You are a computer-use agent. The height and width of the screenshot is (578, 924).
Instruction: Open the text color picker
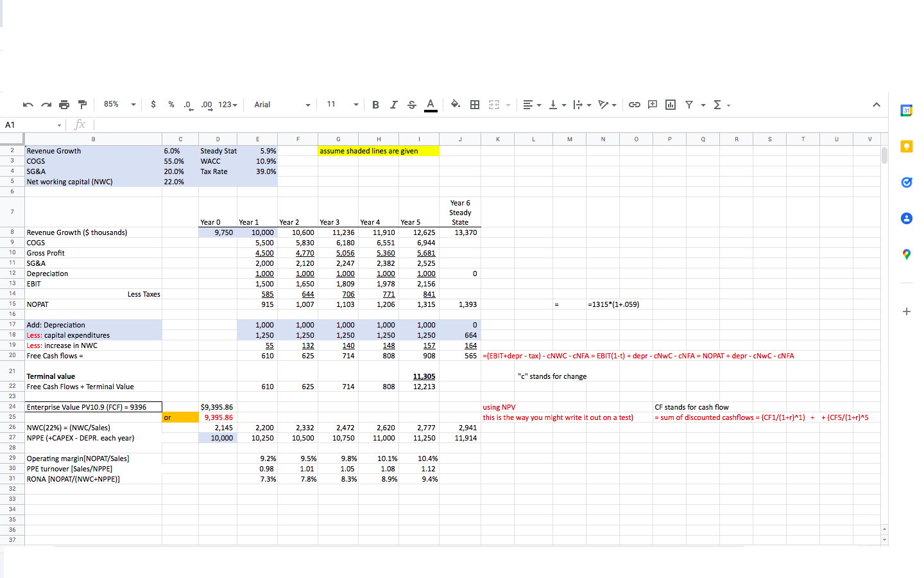coord(431,104)
